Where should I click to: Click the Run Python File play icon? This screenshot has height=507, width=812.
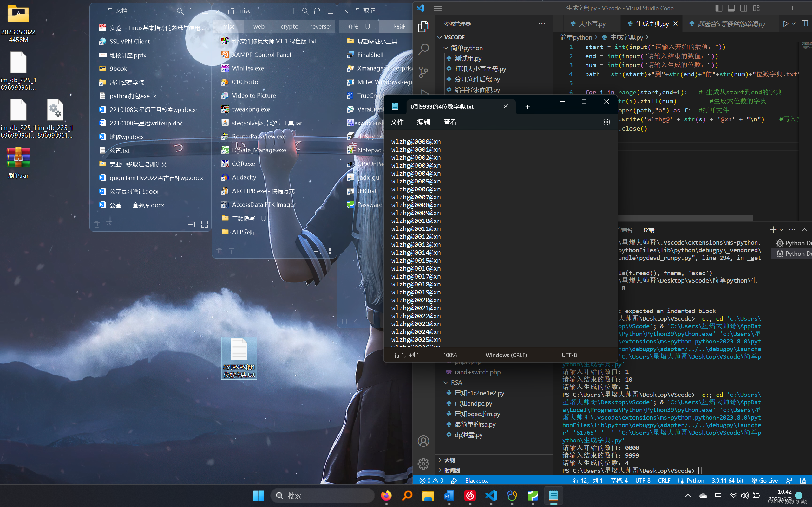(785, 24)
